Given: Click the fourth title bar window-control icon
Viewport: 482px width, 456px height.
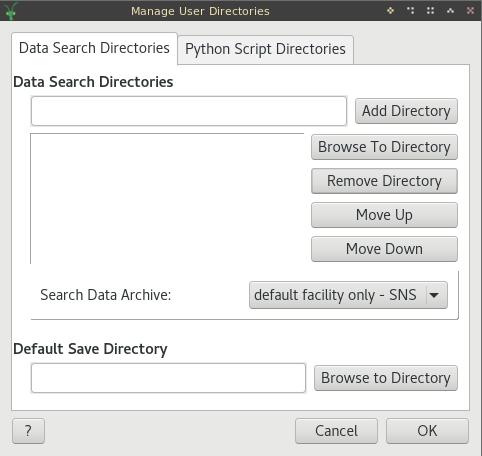Looking at the screenshot, I should tap(450, 11).
